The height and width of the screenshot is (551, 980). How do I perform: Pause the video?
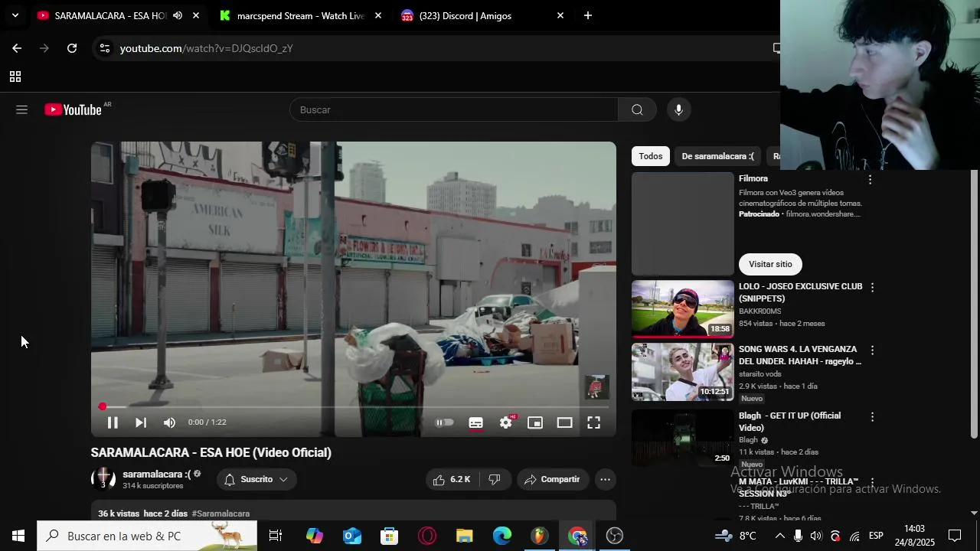click(x=113, y=422)
